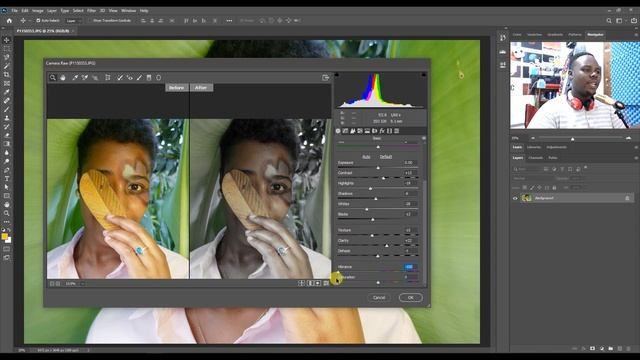
Task: Cycle the Before/After view icon below preview
Action: coord(301,283)
